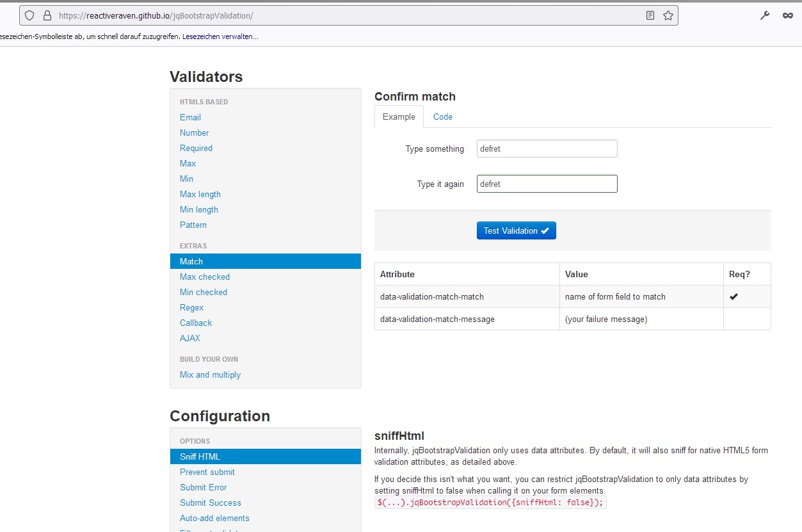Click 'Lesezeichen verwalten...' bookmarks link
This screenshot has width=802, height=532.
pos(220,36)
